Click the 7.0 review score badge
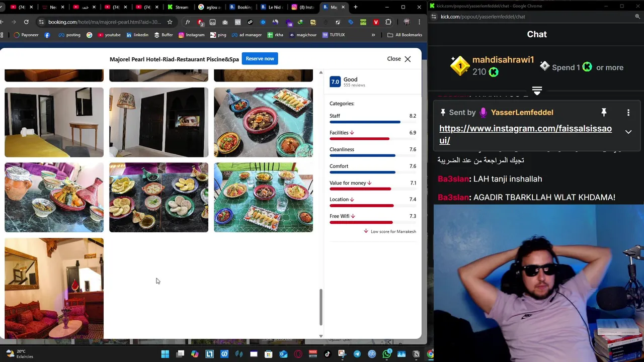 tap(335, 81)
